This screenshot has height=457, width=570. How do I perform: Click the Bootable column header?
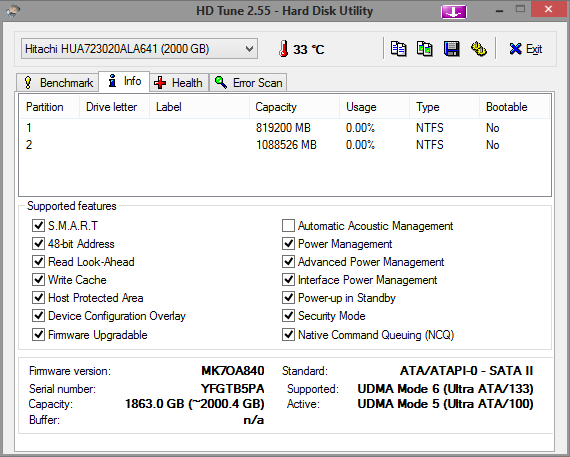click(x=514, y=107)
